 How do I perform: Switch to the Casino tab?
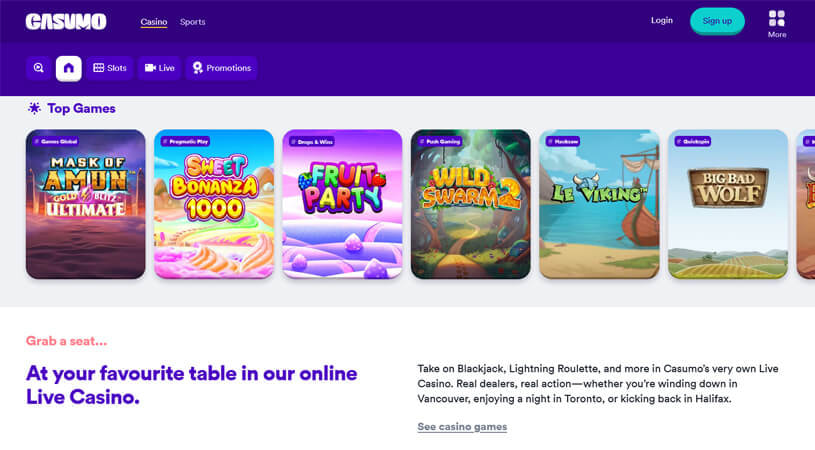154,21
